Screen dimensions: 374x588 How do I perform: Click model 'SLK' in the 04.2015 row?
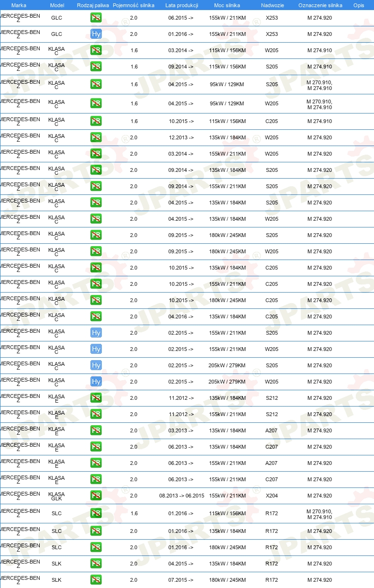pos(56,564)
